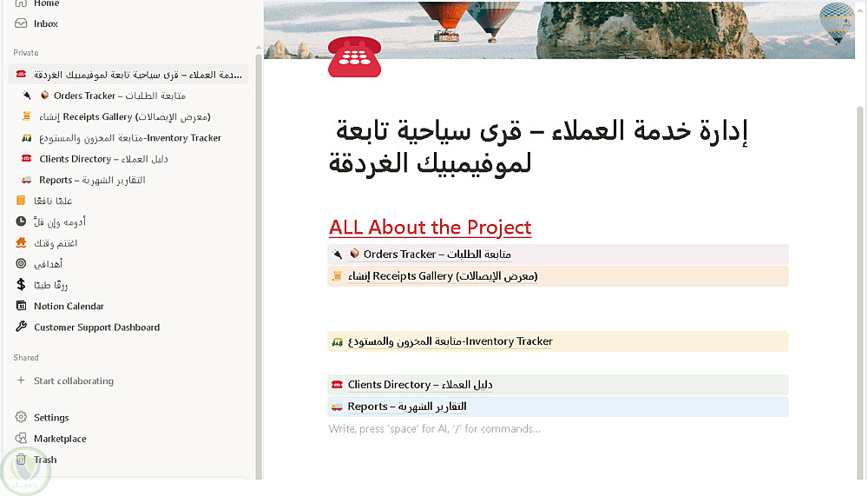Click the clock icon in the sidebar

22,222
